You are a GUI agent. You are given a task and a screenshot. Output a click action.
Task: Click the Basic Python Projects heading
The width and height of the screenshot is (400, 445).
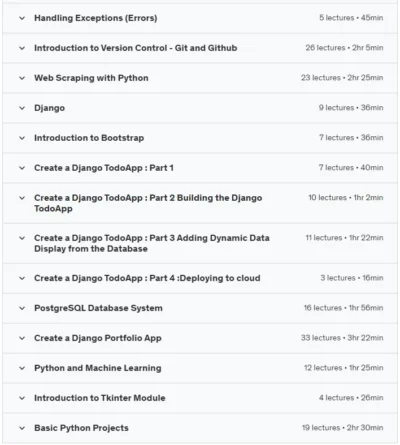[x=81, y=428]
